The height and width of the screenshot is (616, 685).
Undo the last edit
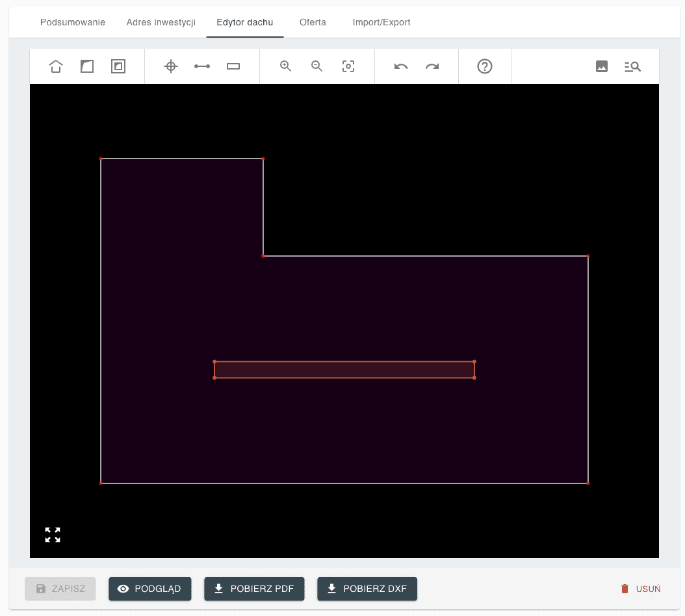400,66
